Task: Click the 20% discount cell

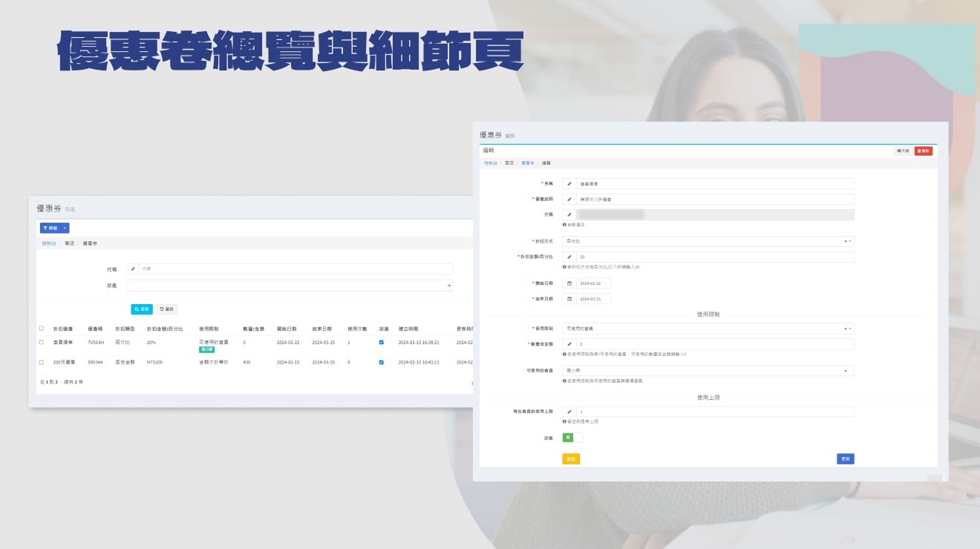Action: pos(151,343)
